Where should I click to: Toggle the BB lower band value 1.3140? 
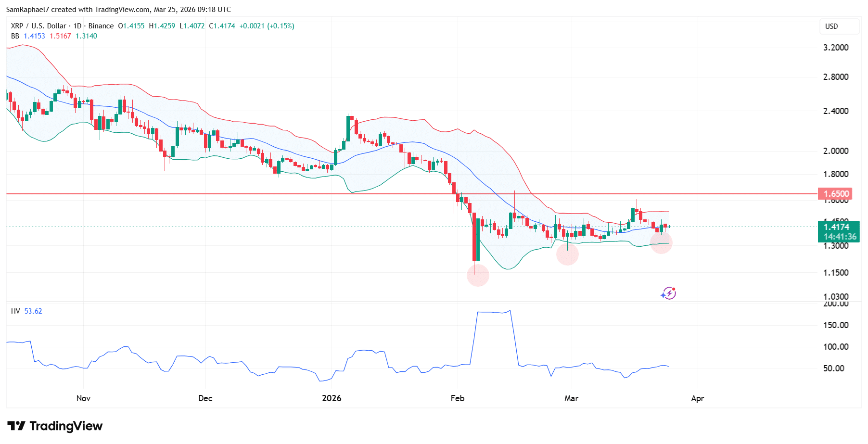[87, 36]
